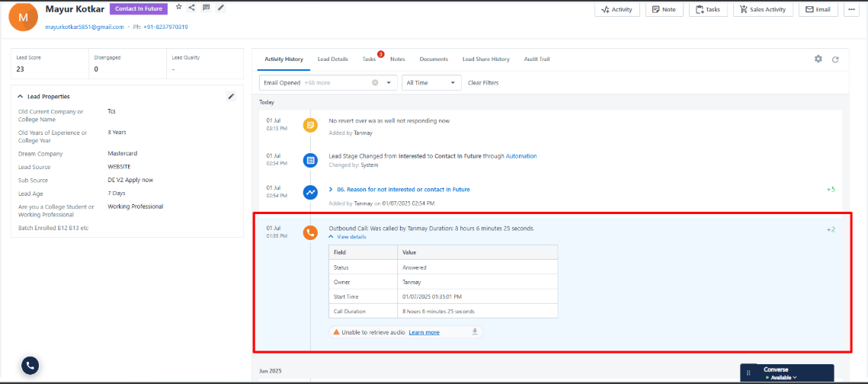Select the DE V2 Apply now sub source
This screenshot has height=384, width=868.
(130, 181)
